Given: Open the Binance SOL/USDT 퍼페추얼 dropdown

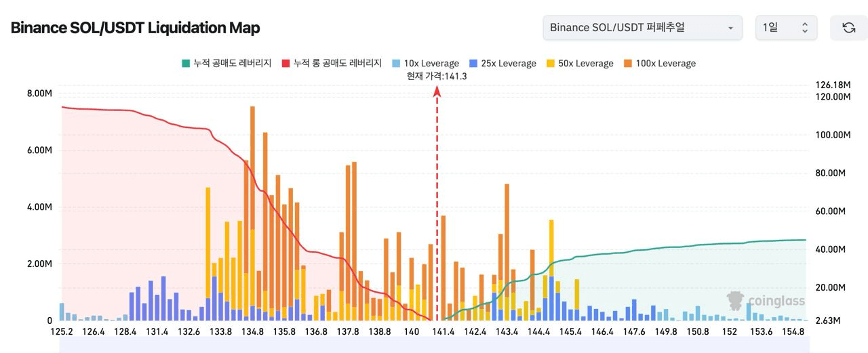Looking at the screenshot, I should 642,28.
